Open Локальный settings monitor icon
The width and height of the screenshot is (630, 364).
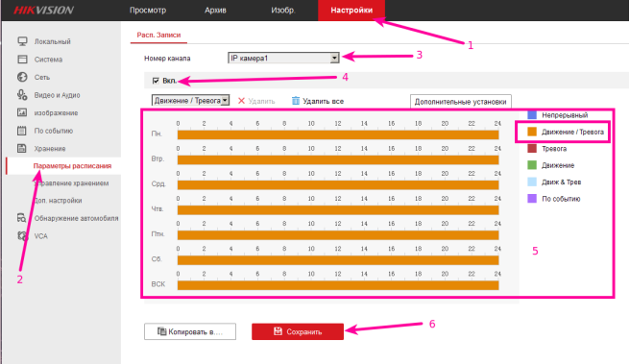pyautogui.click(x=22, y=41)
